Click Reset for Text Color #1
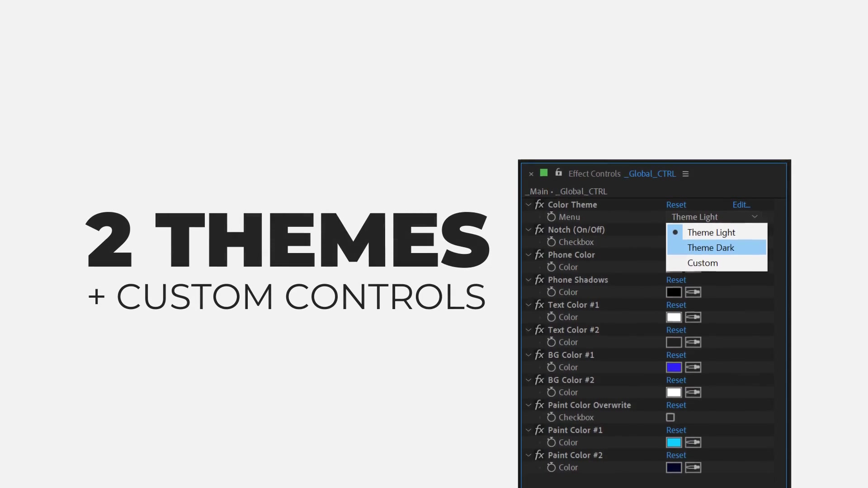This screenshot has height=488, width=868. pos(675,305)
